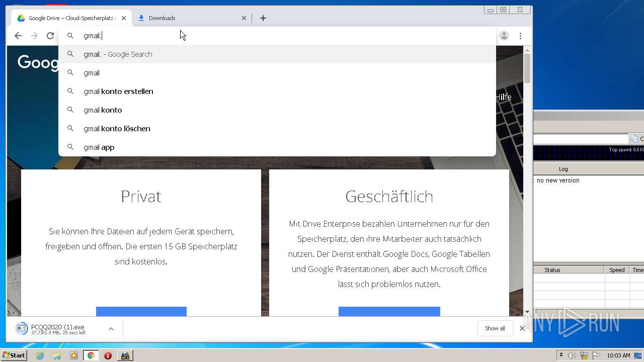Select 'gmail konto erstellen' suggestion
This screenshot has height=362, width=644.
click(277, 92)
